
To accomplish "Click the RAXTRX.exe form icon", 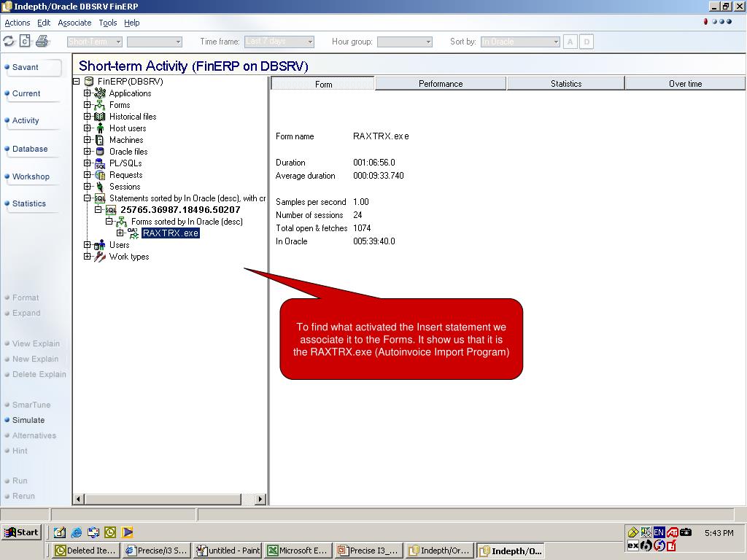I will pyautogui.click(x=133, y=233).
